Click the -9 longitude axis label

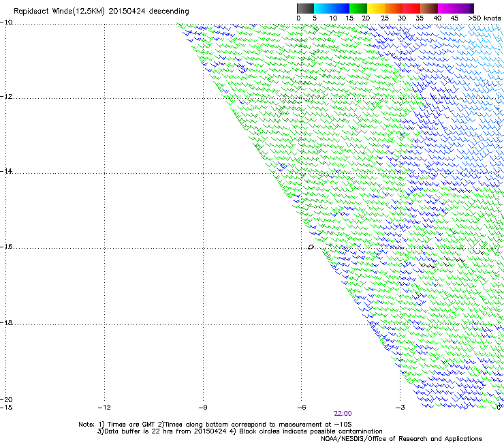(203, 408)
